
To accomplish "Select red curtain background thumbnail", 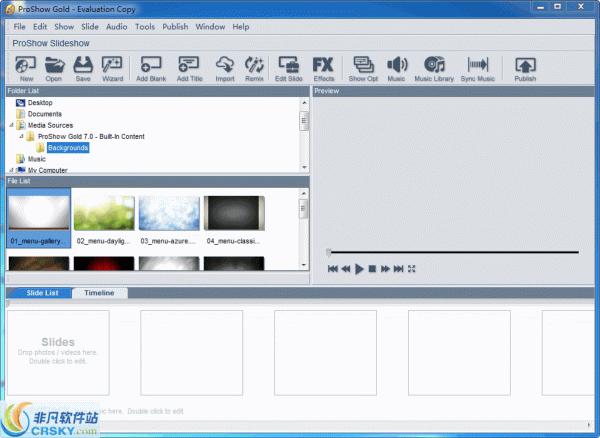I will click(104, 264).
